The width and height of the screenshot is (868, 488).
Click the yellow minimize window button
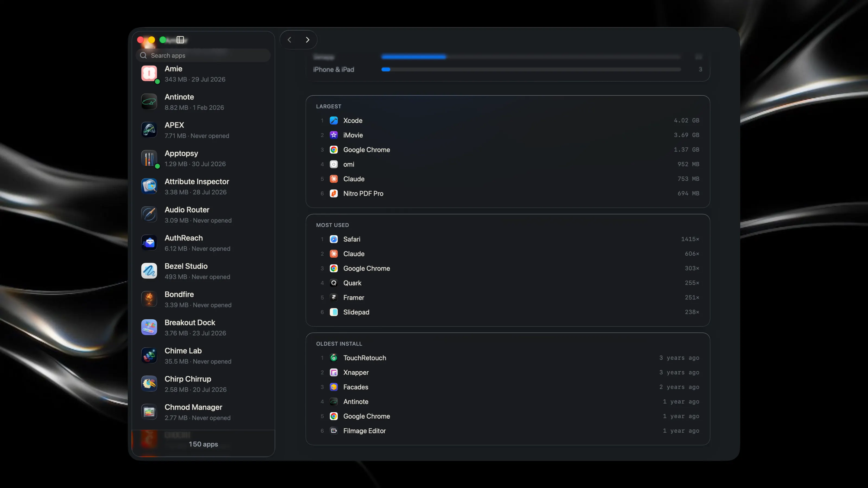point(152,40)
